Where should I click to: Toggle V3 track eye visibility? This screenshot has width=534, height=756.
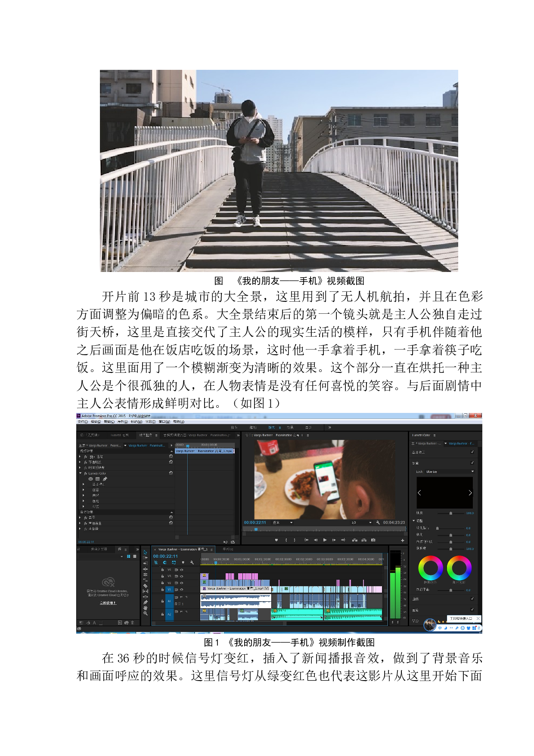coord(182,576)
